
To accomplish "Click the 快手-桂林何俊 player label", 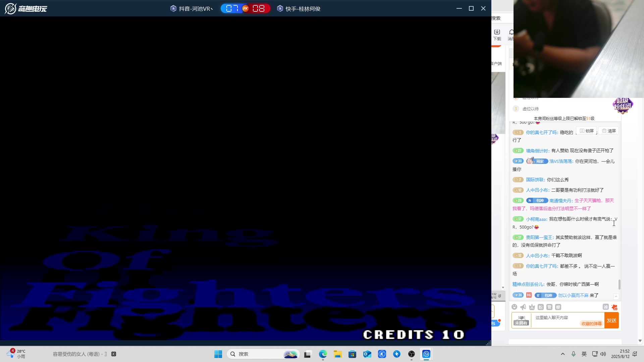I will tap(299, 9).
